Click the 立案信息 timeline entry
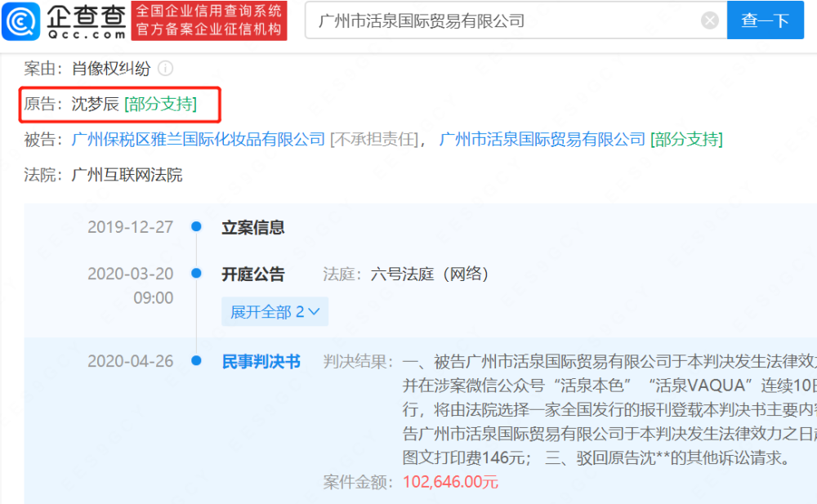 252,227
